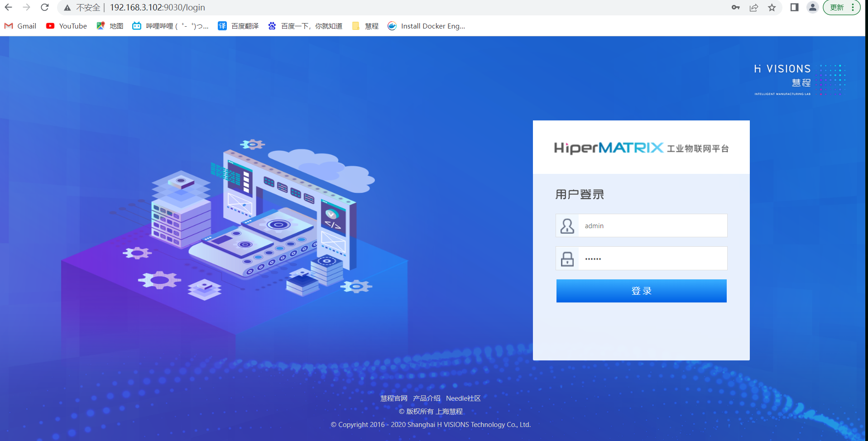Open the saved password key icon

pos(735,7)
